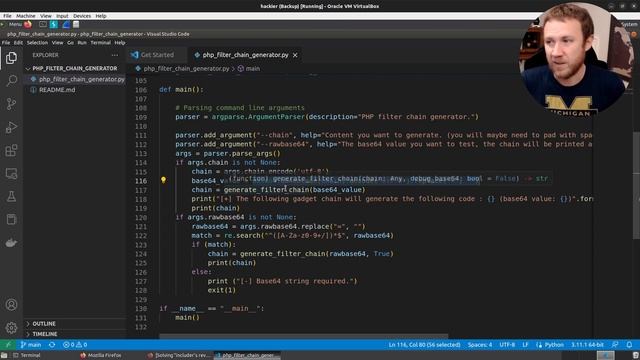The image size is (640, 360).
Task: Open Explorer more actions ellipsis
Action: [115, 55]
